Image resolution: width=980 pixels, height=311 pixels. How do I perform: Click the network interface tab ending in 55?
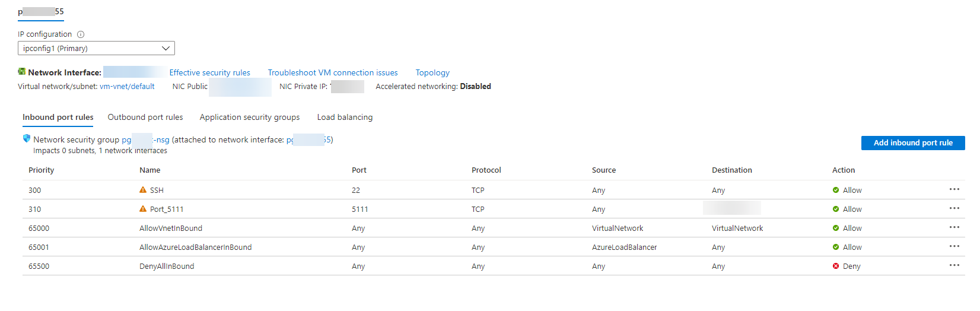pos(41,12)
